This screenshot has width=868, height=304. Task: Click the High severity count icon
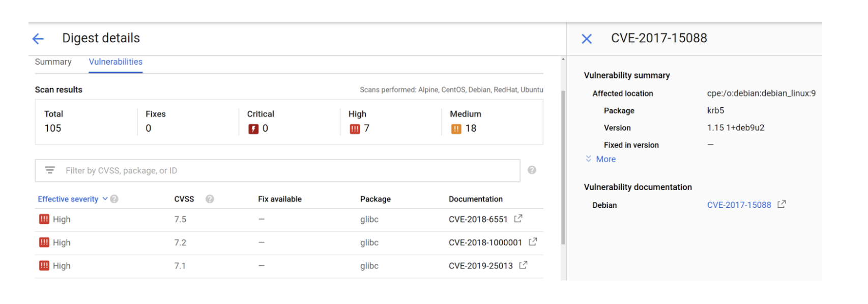coord(355,129)
